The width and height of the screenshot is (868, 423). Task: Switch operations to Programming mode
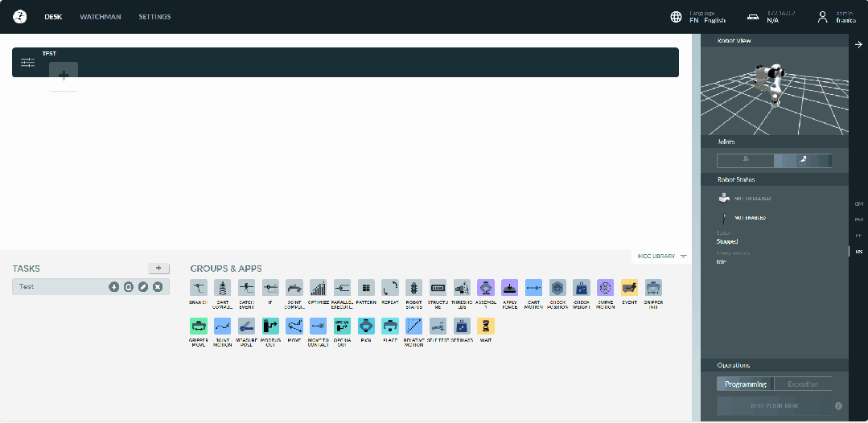point(745,384)
